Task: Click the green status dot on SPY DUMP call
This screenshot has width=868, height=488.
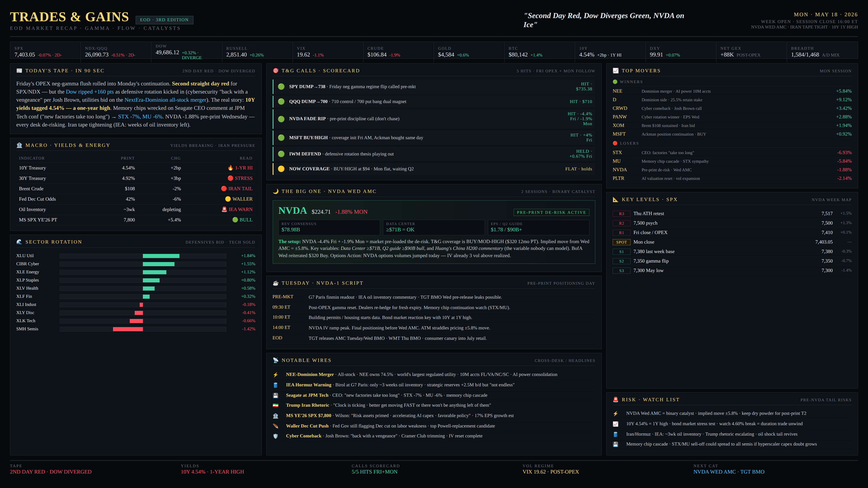Action: click(x=281, y=87)
